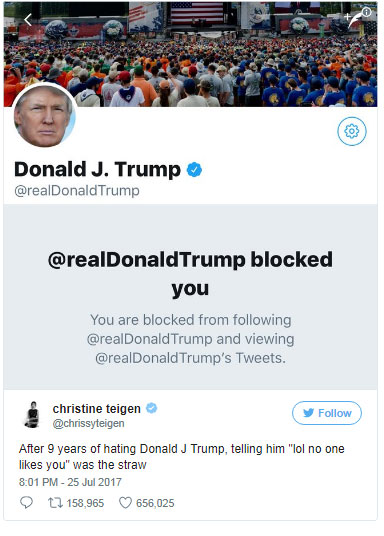Go back using the left arrow icon

28,20
